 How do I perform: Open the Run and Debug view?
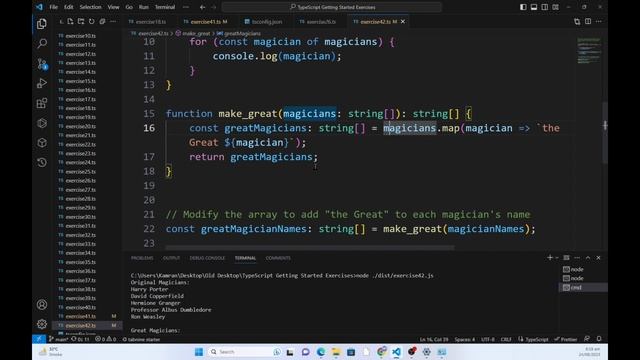tap(42, 83)
